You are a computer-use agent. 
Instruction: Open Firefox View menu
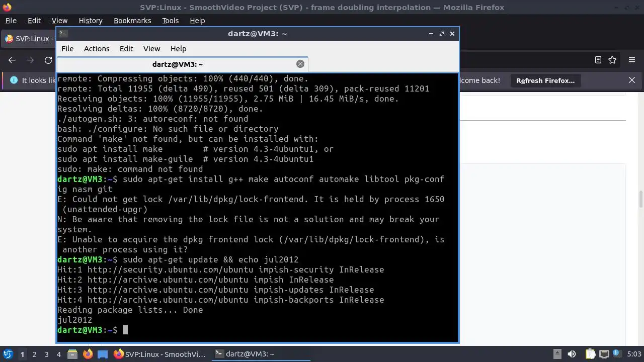click(x=59, y=21)
